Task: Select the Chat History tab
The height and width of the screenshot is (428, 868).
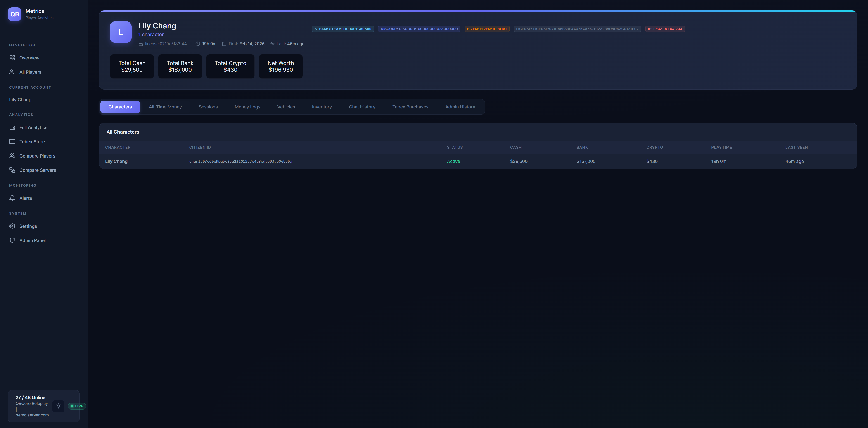Action: (362, 107)
